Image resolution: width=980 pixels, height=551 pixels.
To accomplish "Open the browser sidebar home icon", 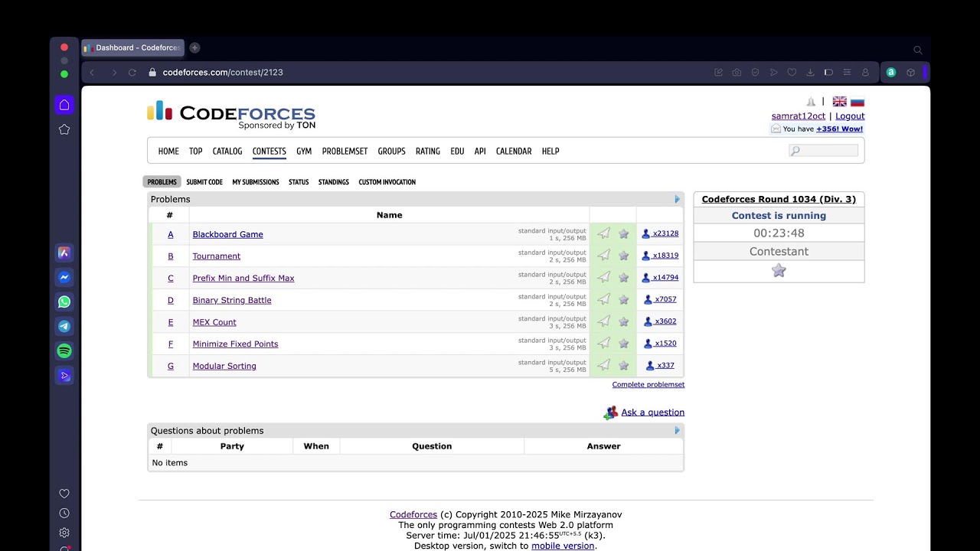I will (64, 105).
